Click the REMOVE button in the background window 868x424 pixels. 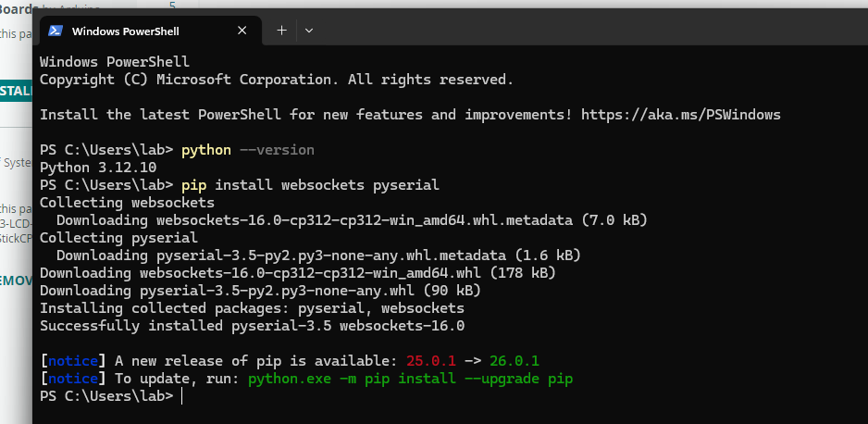tap(16, 281)
